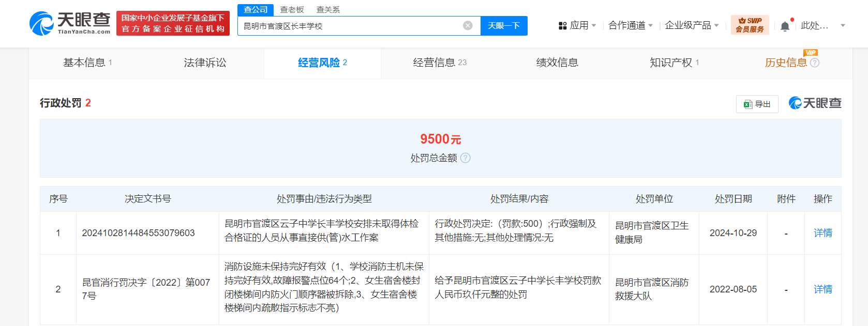Click the 行政处罚 section heading

click(61, 103)
